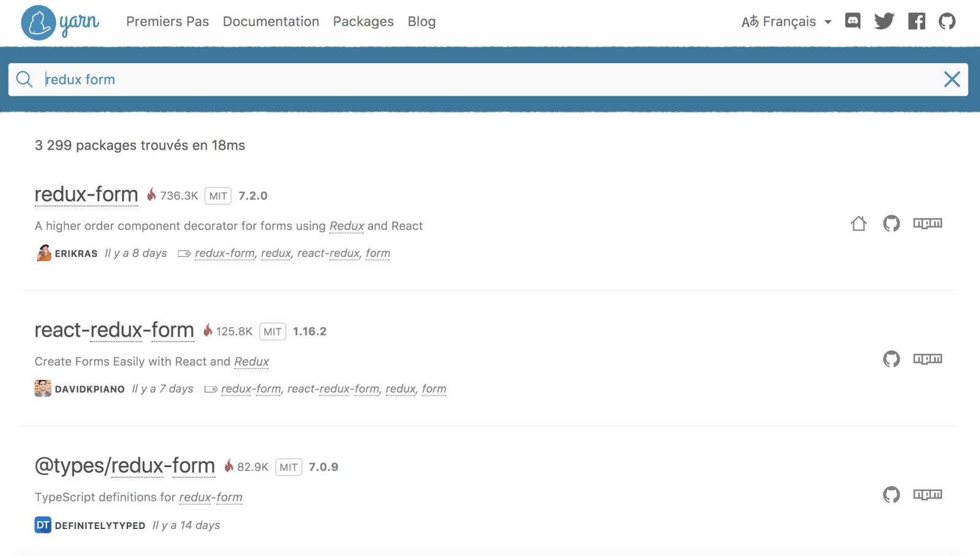This screenshot has height=556, width=980.
Task: Click 125.8K downloads count
Action: click(x=234, y=331)
